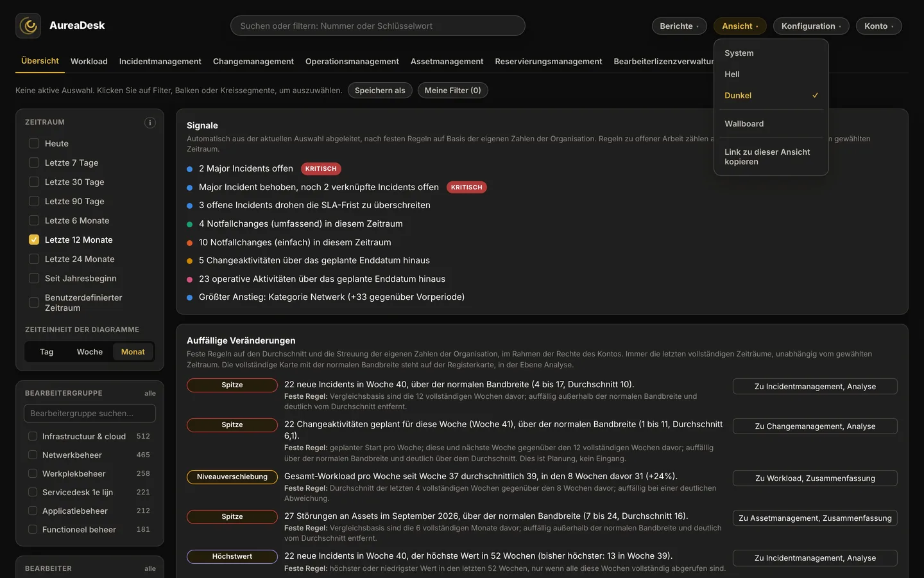Click the pink dot beside 23 operative Aktivitäten
The height and width of the screenshot is (578, 924).
pyautogui.click(x=190, y=279)
